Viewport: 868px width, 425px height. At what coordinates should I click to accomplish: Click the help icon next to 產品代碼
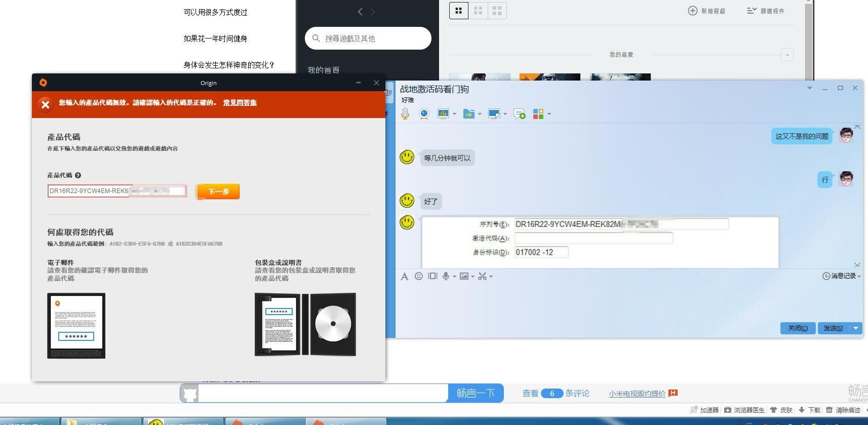coord(78,175)
